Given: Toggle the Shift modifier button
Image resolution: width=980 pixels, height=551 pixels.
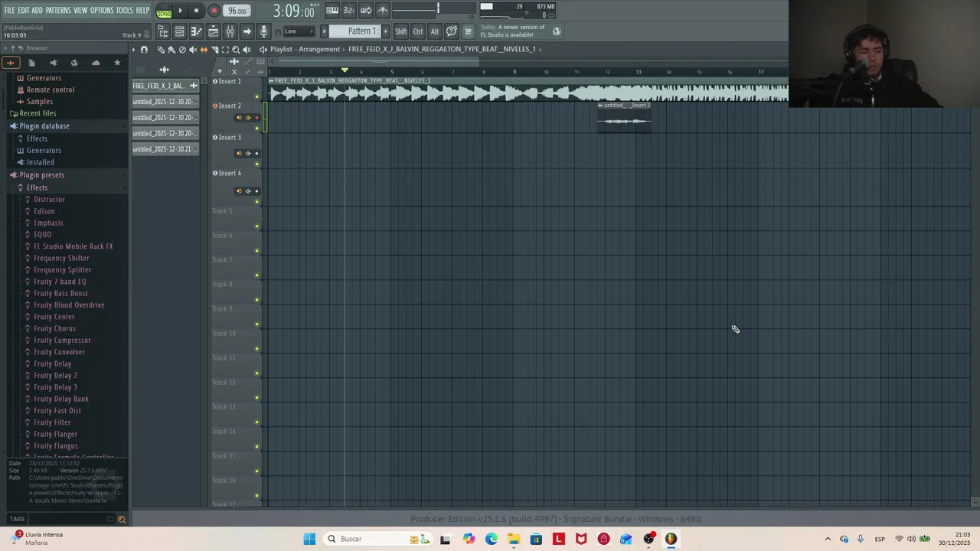Looking at the screenshot, I should [400, 31].
